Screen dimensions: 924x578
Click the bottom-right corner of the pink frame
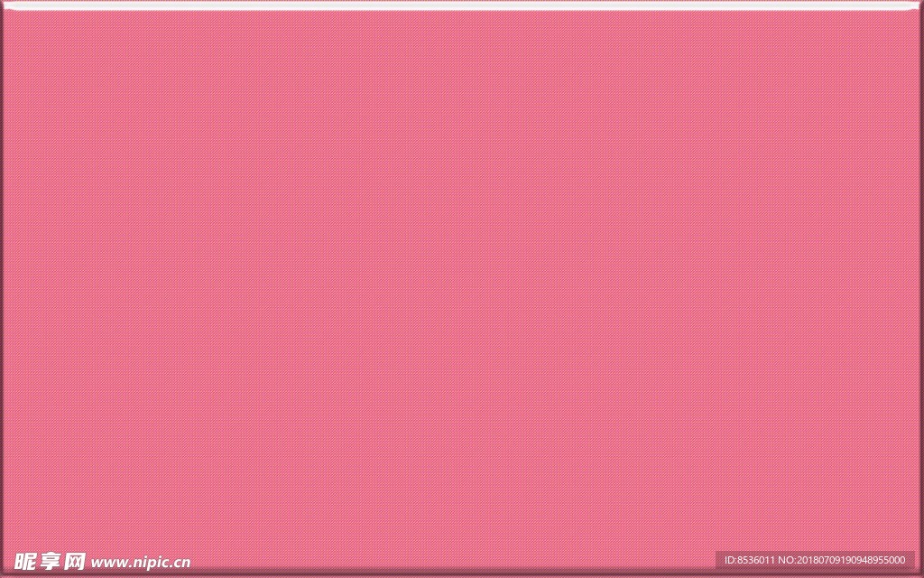[919, 573]
